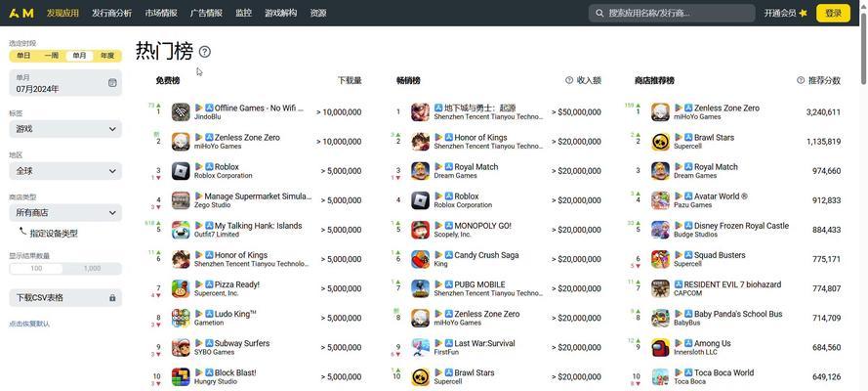The width and height of the screenshot is (868, 391).
Task: Open 地下城与勇士 app icon in grossing chart
Action: pyautogui.click(x=420, y=111)
